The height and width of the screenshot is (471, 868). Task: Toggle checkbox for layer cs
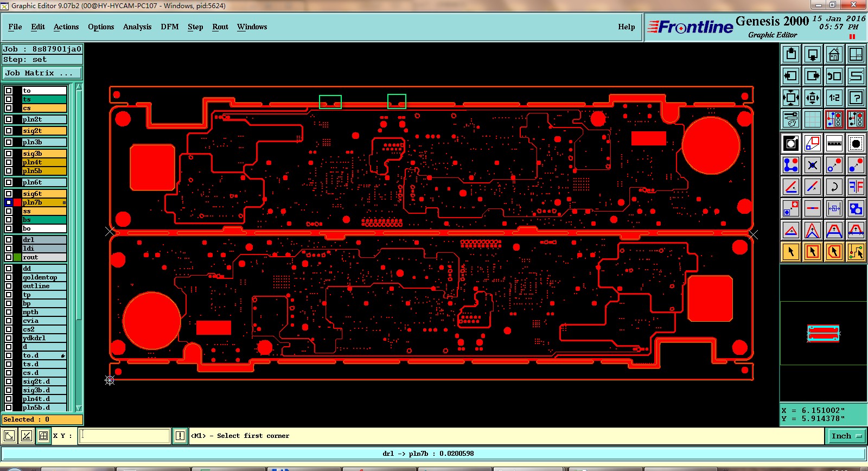[9, 108]
